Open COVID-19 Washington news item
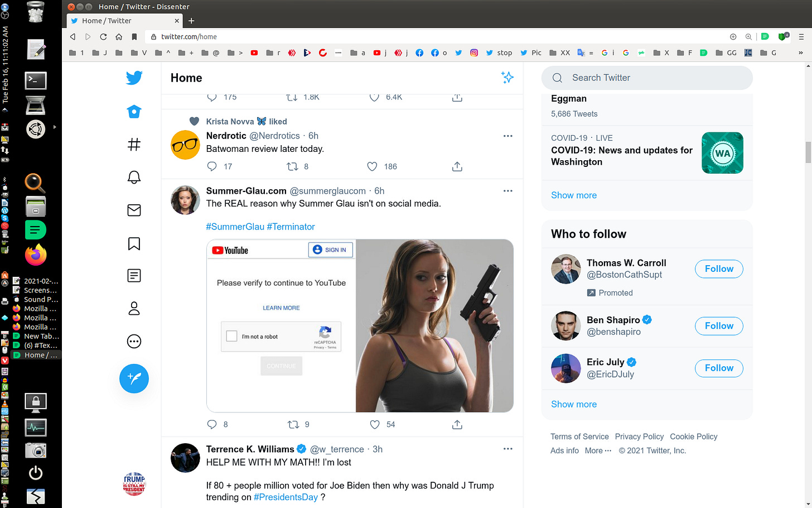 click(647, 152)
